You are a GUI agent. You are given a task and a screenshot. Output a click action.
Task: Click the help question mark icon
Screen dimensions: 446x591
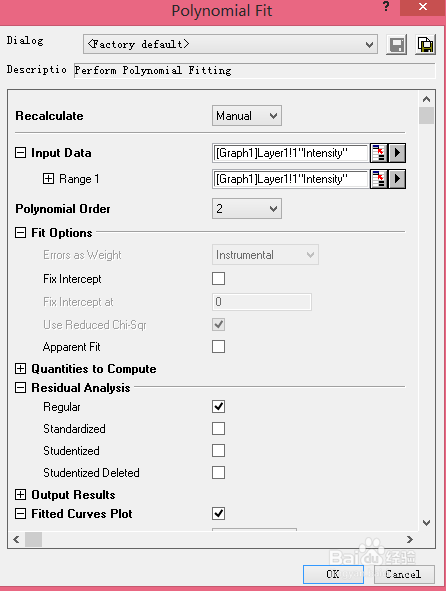(386, 6)
